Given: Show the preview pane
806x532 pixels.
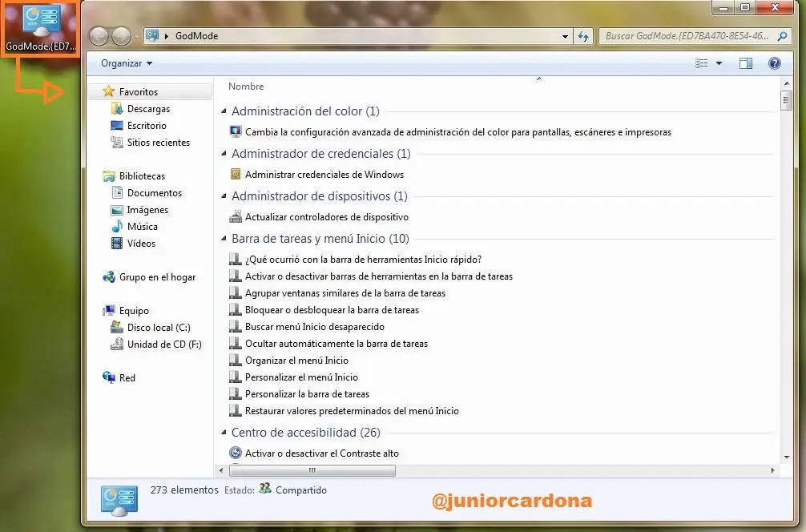Looking at the screenshot, I should pos(745,63).
